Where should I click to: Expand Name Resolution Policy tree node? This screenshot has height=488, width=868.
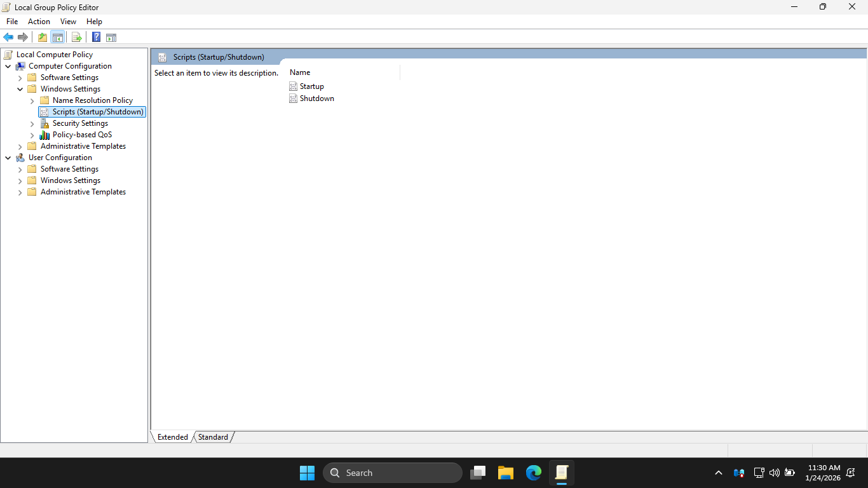32,101
